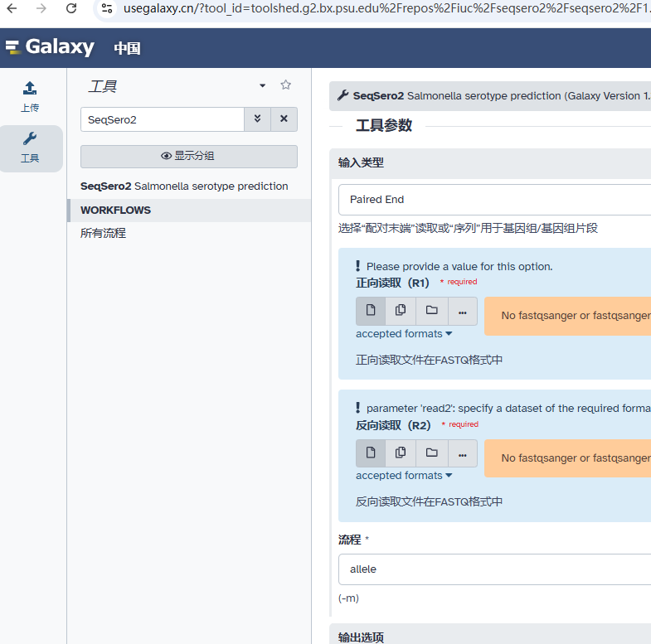This screenshot has width=651, height=644.
Task: Select multiple datasets mode for R1
Action: (401, 311)
